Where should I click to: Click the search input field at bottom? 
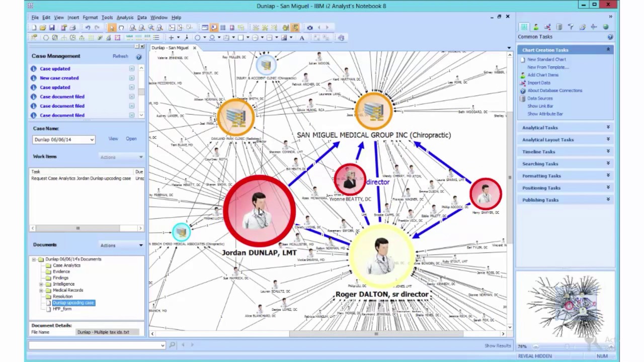pyautogui.click(x=97, y=345)
